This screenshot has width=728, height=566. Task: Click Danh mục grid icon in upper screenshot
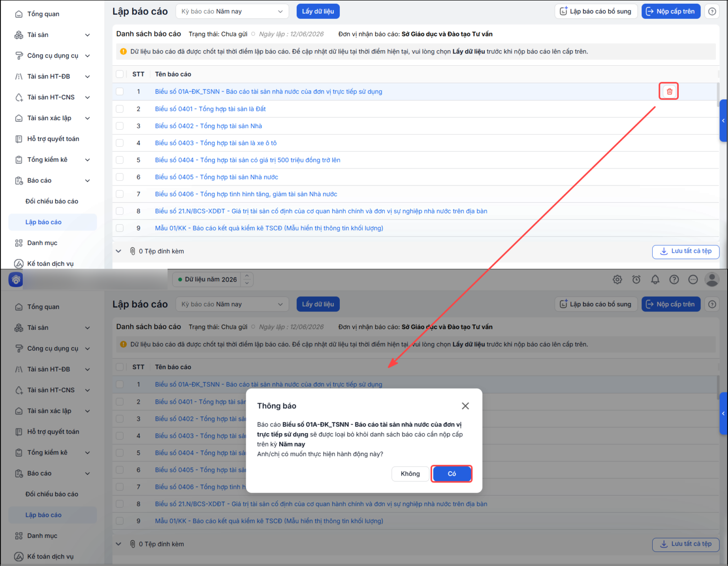point(18,243)
